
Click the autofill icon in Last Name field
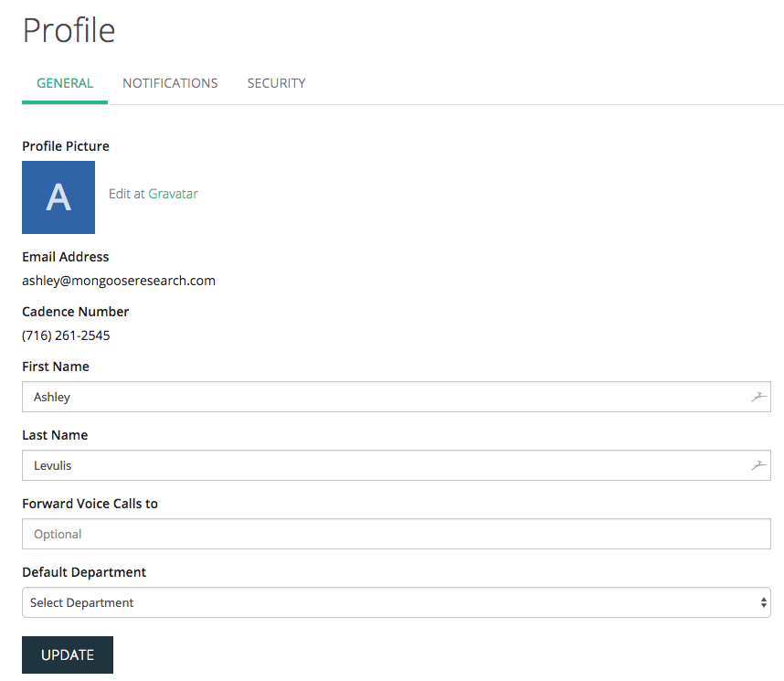tap(758, 465)
